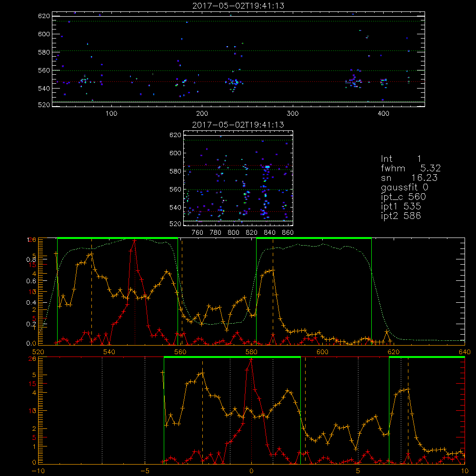Click the Int 1 readout line

click(401, 159)
